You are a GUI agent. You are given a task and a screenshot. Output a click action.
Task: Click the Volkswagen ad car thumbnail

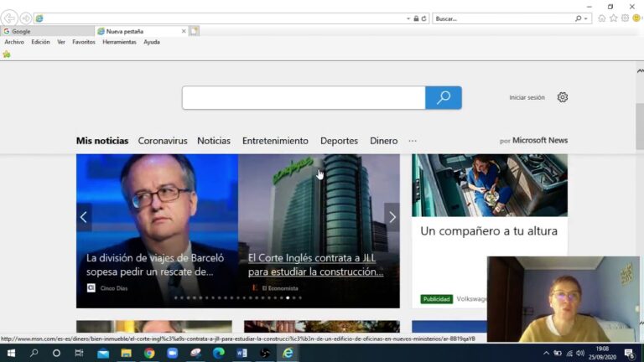[x=490, y=185]
